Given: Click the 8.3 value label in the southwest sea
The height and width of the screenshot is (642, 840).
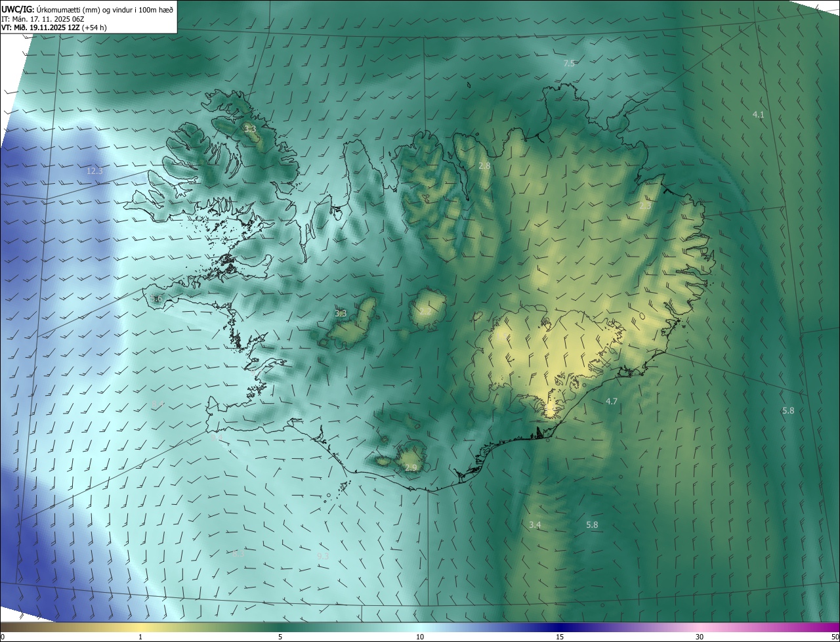Looking at the screenshot, I should 238,553.
